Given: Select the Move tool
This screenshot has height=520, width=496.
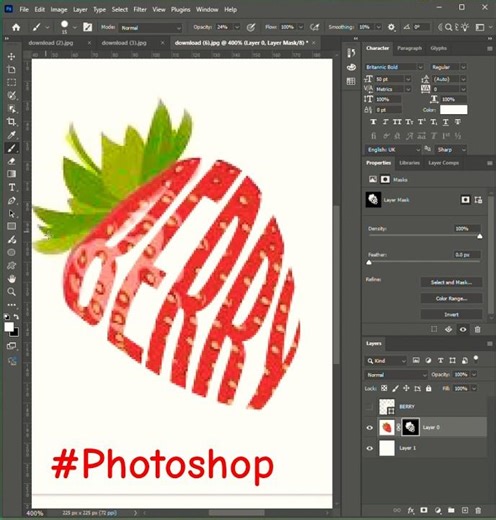Looking at the screenshot, I should pos(11,56).
